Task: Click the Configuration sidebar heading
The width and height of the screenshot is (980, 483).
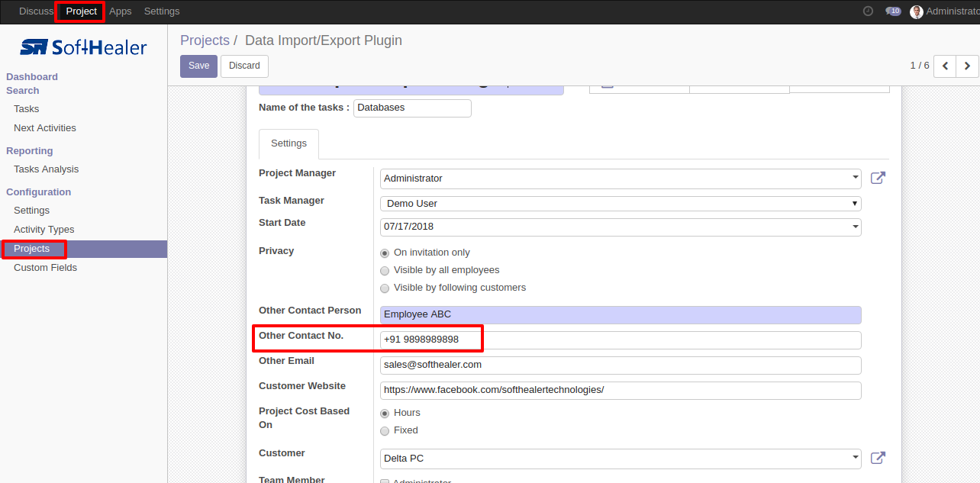Action: [x=39, y=192]
